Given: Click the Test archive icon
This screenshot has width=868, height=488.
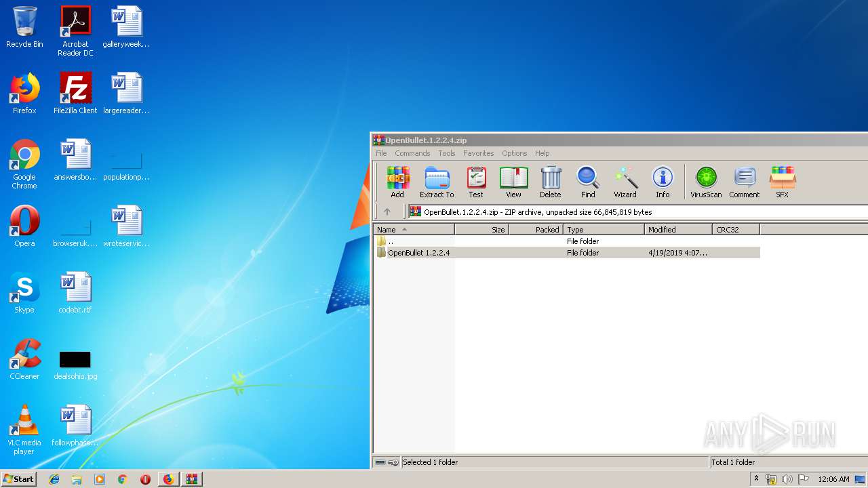Looking at the screenshot, I should (476, 182).
